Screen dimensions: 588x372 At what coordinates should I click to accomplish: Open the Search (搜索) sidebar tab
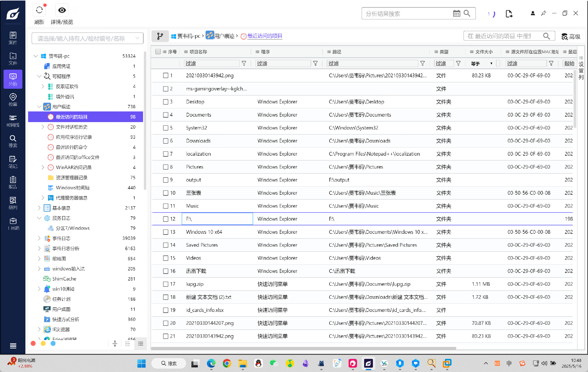click(x=13, y=141)
